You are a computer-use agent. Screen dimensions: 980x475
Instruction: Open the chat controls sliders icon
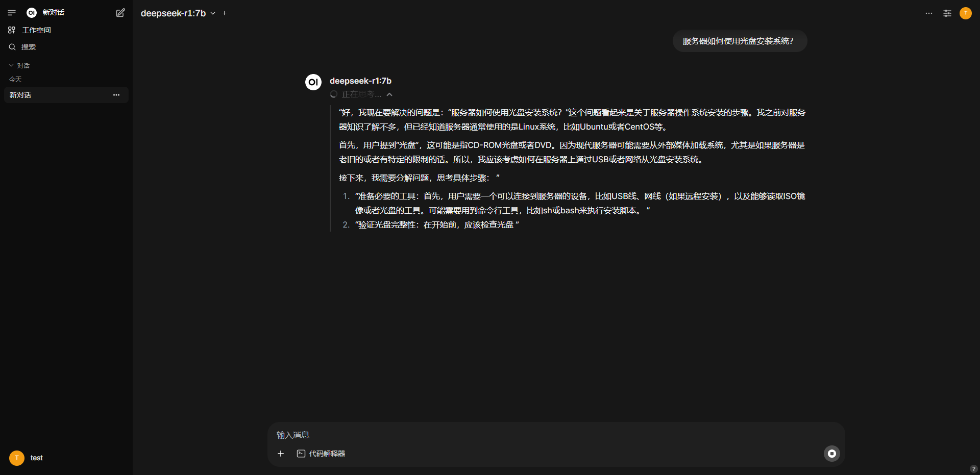coord(947,13)
